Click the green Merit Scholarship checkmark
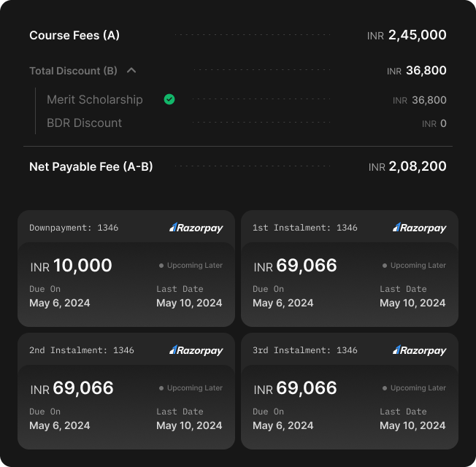This screenshot has width=476, height=467. click(x=169, y=99)
